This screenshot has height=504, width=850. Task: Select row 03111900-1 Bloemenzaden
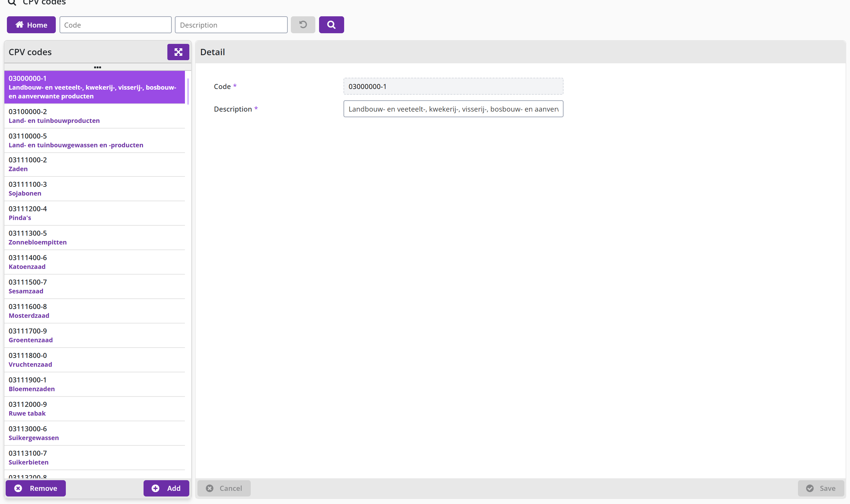pos(94,385)
